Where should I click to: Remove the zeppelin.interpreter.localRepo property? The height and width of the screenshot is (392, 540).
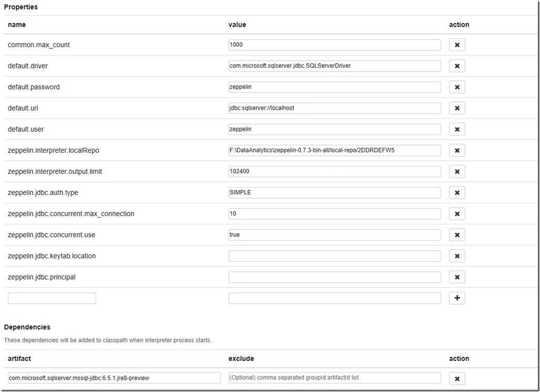pos(456,150)
